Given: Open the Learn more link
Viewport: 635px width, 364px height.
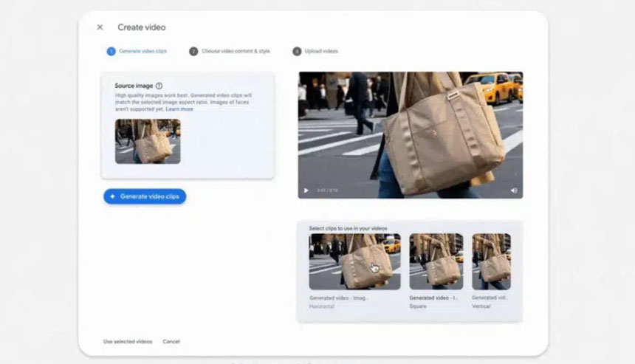Looking at the screenshot, I should (x=179, y=109).
